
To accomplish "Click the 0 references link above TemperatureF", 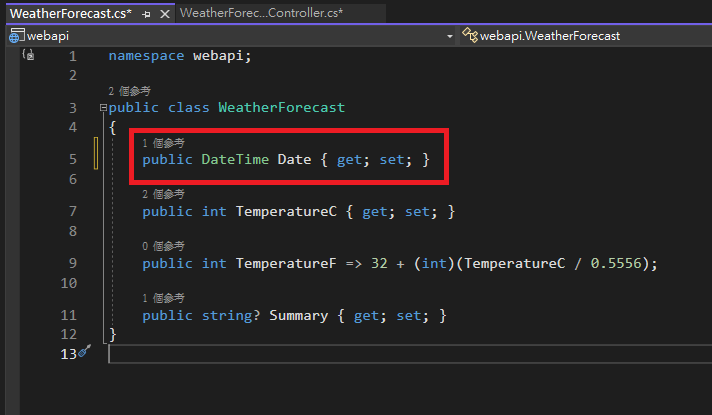I will tap(164, 246).
